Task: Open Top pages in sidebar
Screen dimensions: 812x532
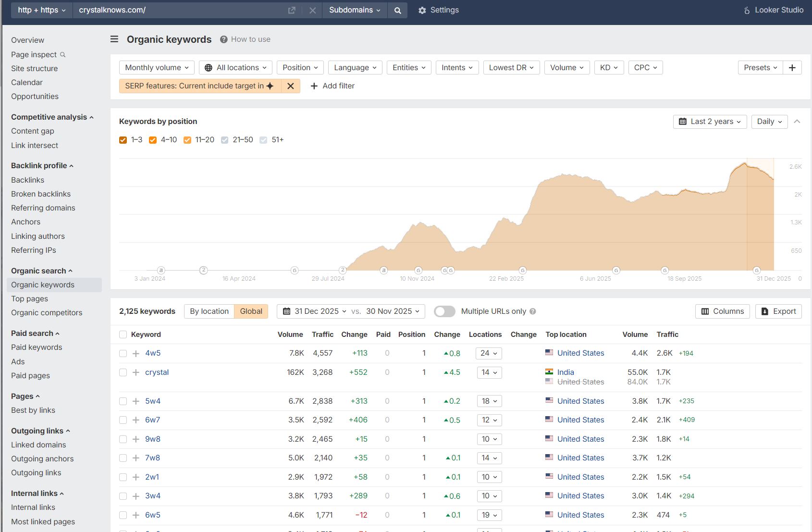Action: (29, 298)
